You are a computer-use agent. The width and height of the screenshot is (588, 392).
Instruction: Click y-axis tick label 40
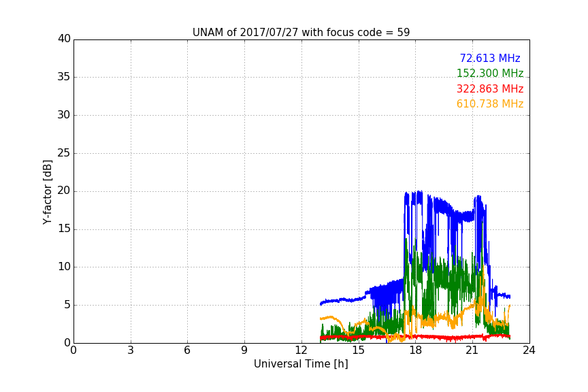(x=64, y=39)
